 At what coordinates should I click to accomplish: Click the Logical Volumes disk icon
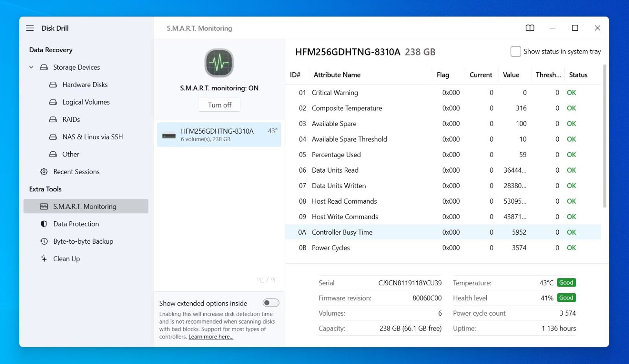(x=53, y=102)
